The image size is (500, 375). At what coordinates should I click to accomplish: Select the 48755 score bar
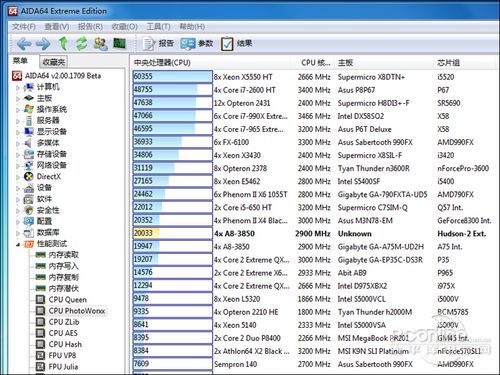pyautogui.click(x=172, y=90)
